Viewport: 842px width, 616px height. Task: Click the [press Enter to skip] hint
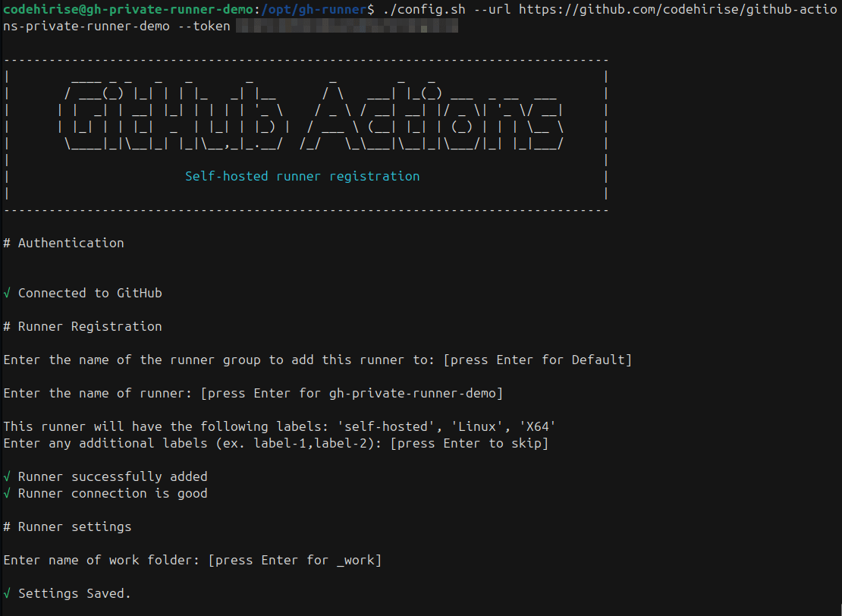(469, 444)
